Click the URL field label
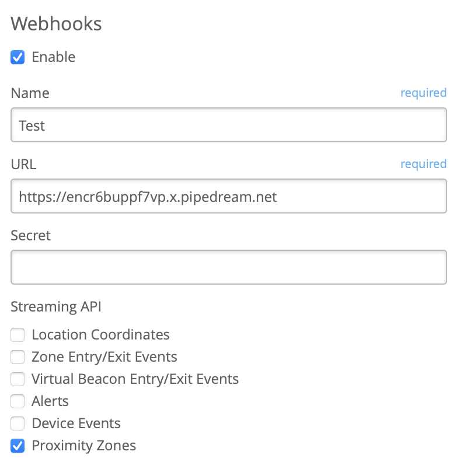 23,164
